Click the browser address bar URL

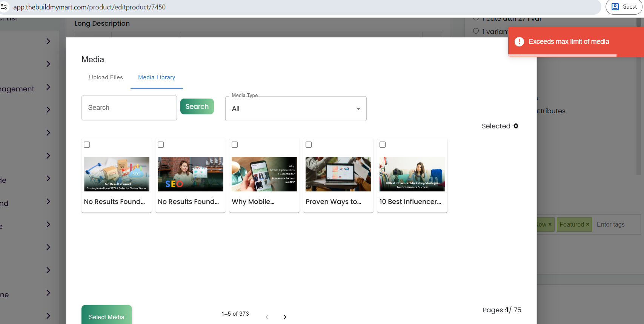tap(89, 7)
